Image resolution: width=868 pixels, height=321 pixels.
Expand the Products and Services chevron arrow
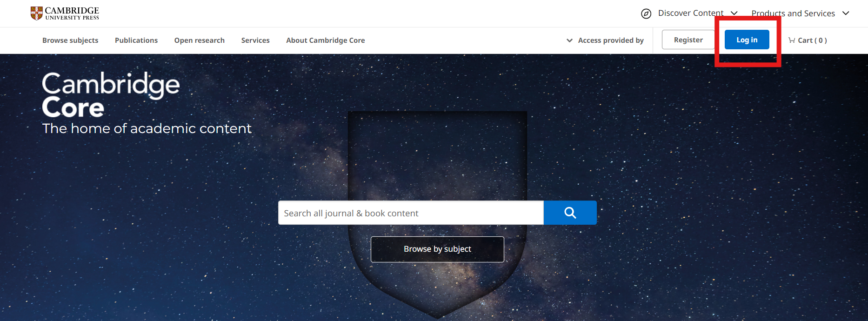tap(846, 13)
